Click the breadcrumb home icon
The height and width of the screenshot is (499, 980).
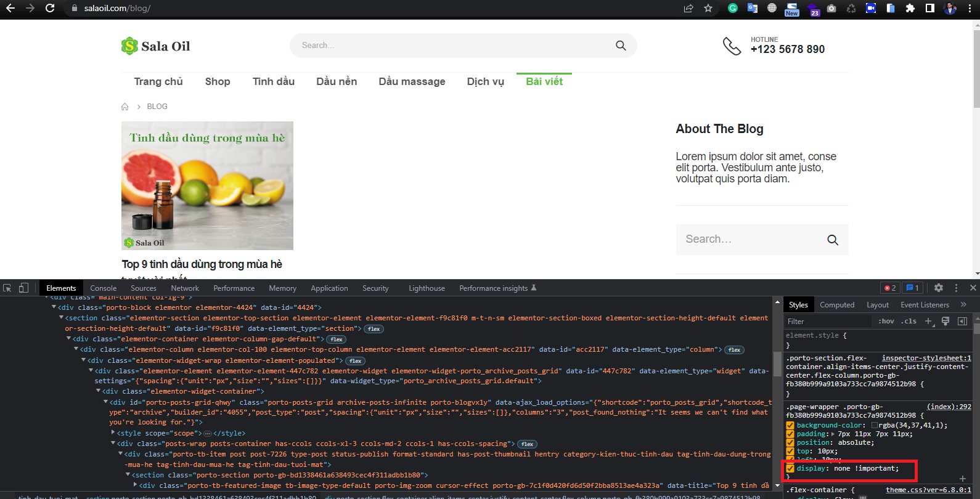(x=125, y=107)
